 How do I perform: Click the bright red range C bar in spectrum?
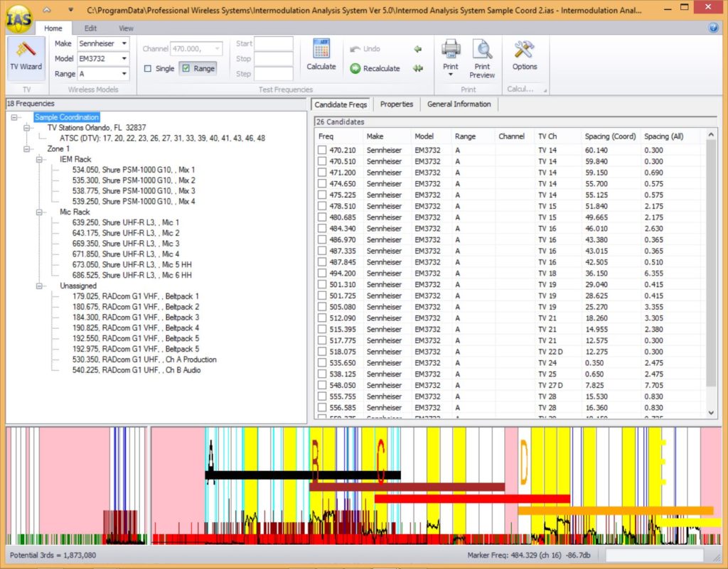pyautogui.click(x=472, y=499)
